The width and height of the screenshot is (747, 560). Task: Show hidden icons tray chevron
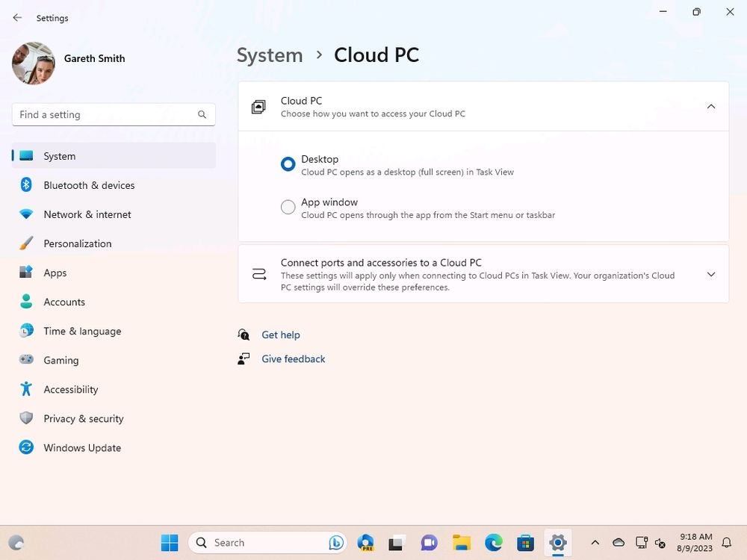[x=595, y=543]
